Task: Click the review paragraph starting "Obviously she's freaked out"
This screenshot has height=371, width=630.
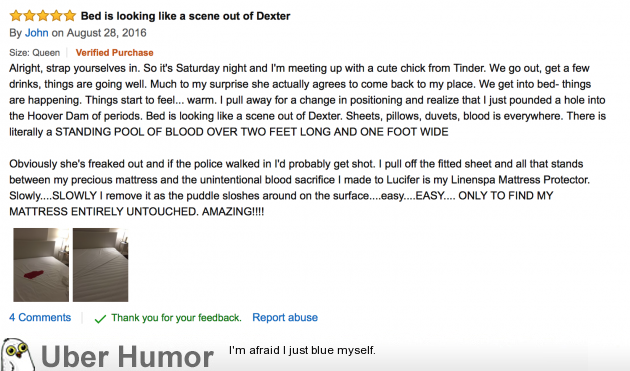Action: point(300,188)
